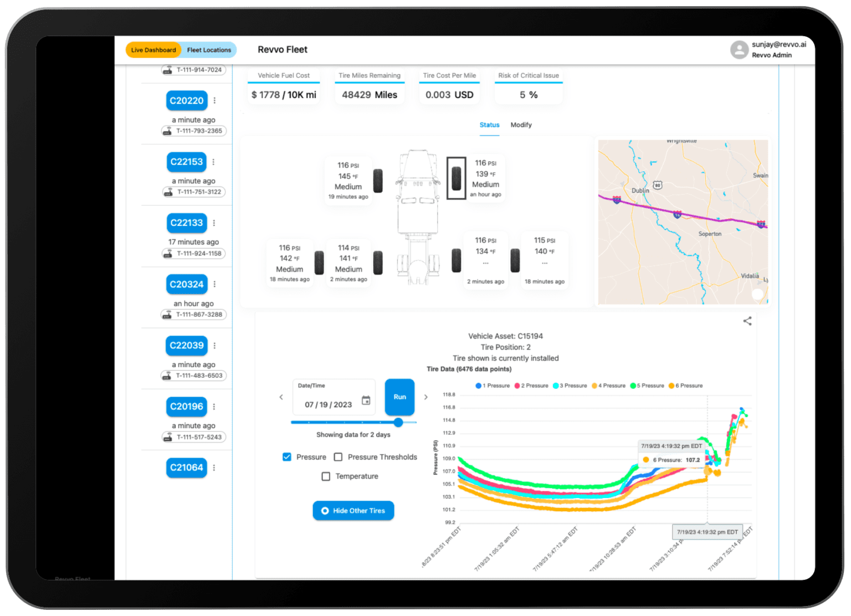Open the Status tab
This screenshot has height=616, width=851.
pyautogui.click(x=489, y=125)
